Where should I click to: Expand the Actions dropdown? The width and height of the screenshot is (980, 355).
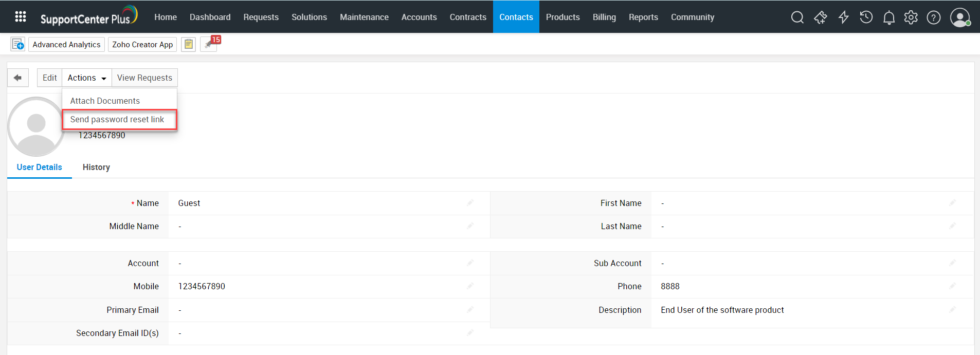pyautogui.click(x=86, y=78)
